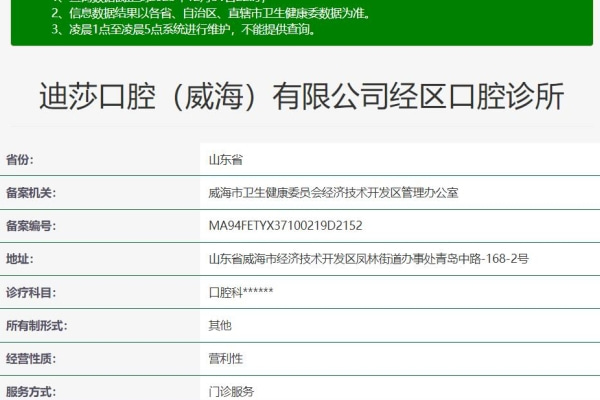Select 威海市卫生健康委员会经济技术开发区管理办公室 text
The width and height of the screenshot is (600, 400).
pos(333,193)
